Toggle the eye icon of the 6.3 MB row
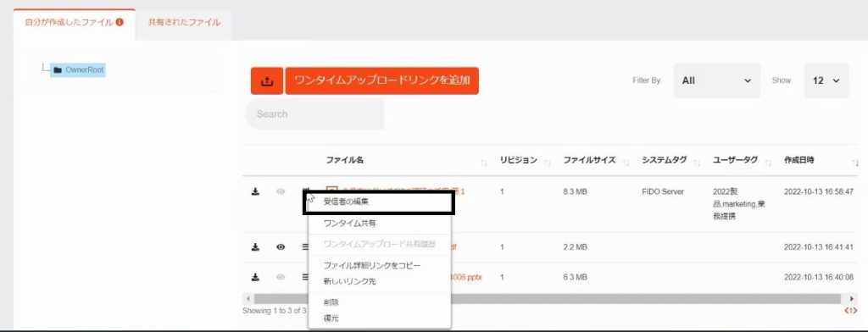The height and width of the screenshot is (332, 868). (x=281, y=277)
